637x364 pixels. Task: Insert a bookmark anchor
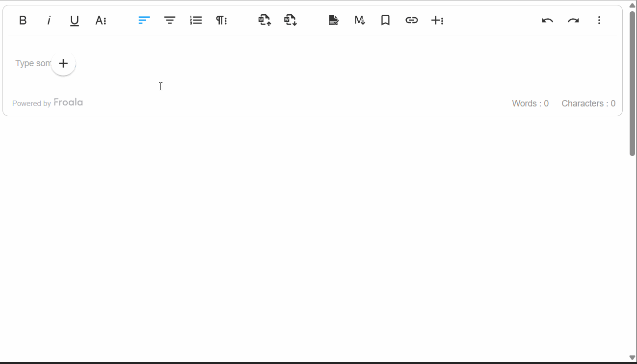tap(386, 21)
